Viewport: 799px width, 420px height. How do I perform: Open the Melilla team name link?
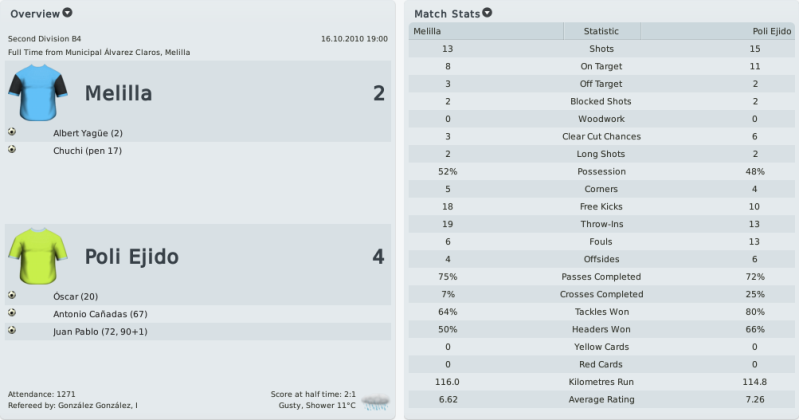coord(118,93)
